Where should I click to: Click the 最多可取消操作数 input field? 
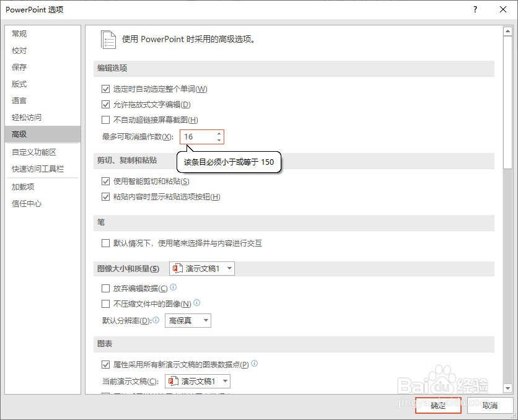pos(202,137)
